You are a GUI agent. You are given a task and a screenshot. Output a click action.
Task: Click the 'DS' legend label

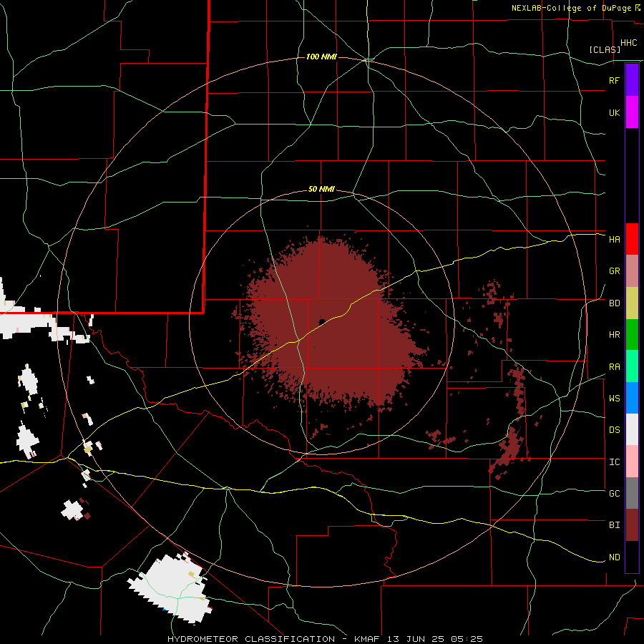coord(614,430)
